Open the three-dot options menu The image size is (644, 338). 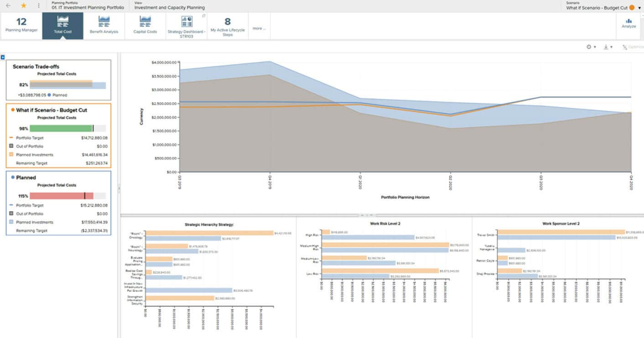pos(38,5)
